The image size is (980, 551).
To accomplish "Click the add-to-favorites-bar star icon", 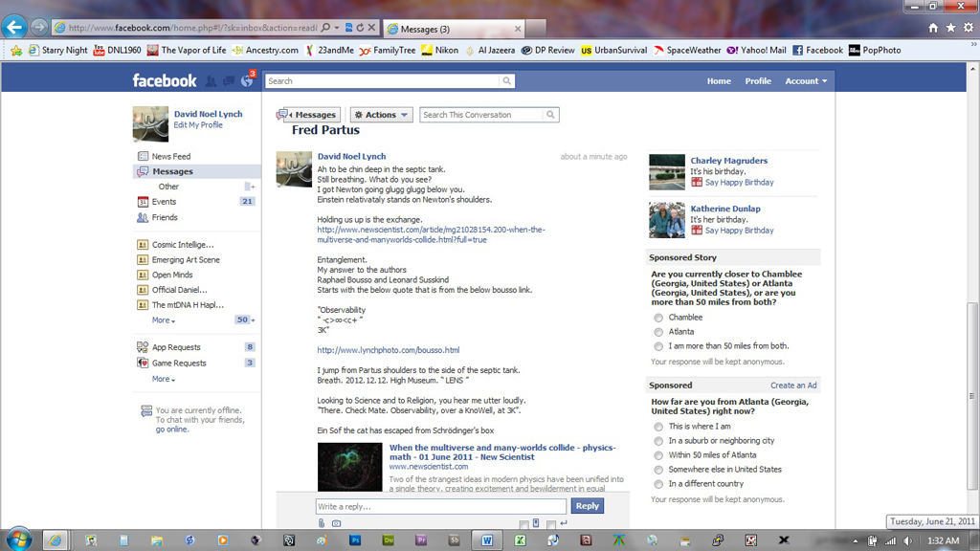I will (17, 51).
